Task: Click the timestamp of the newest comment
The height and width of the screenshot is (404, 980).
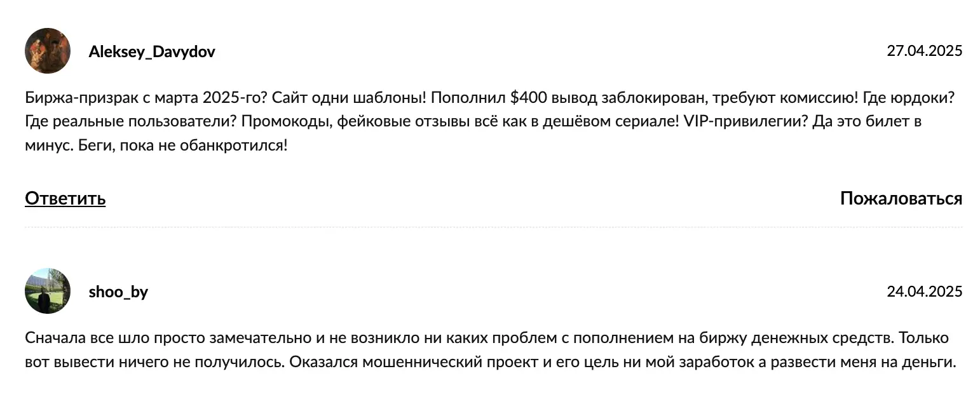Action: tap(925, 51)
